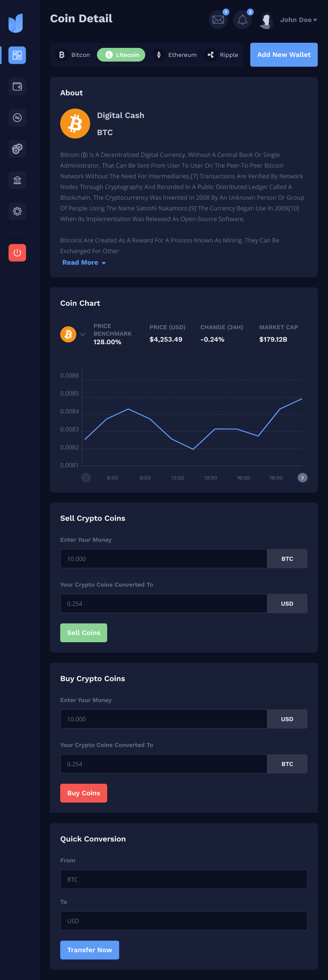This screenshot has width=328, height=980.
Task: Click the exchange arrows sidebar icon
Action: point(17,118)
